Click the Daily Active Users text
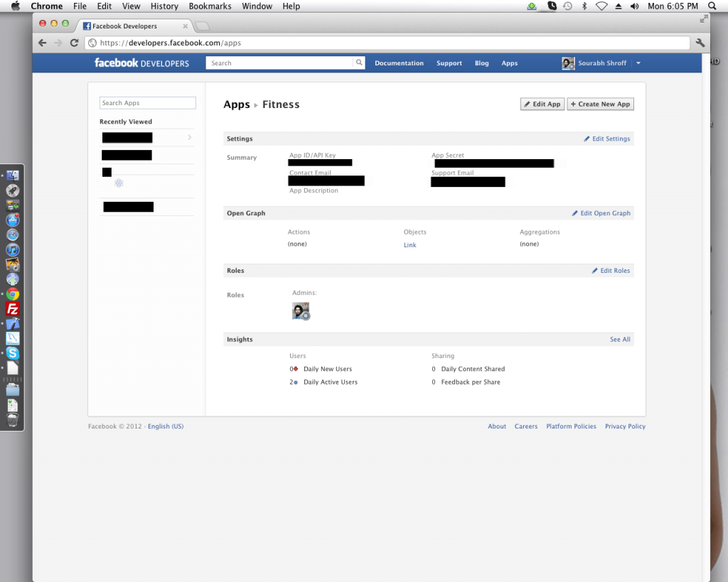The width and height of the screenshot is (728, 582). [x=331, y=382]
